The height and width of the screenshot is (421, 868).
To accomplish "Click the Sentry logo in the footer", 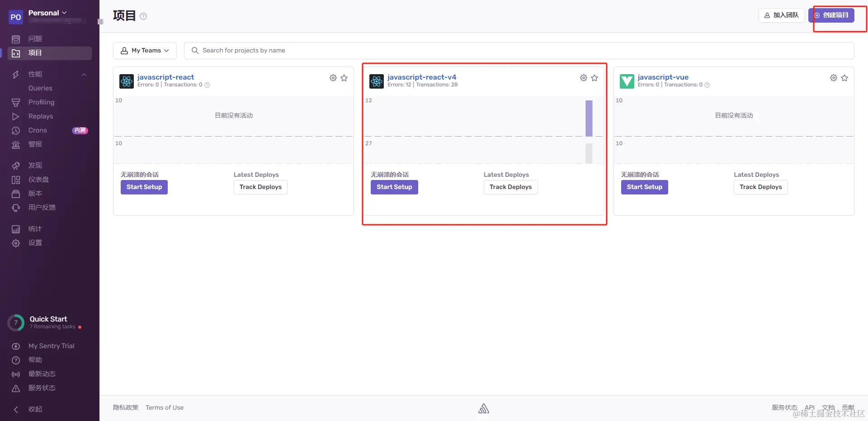I will (484, 408).
